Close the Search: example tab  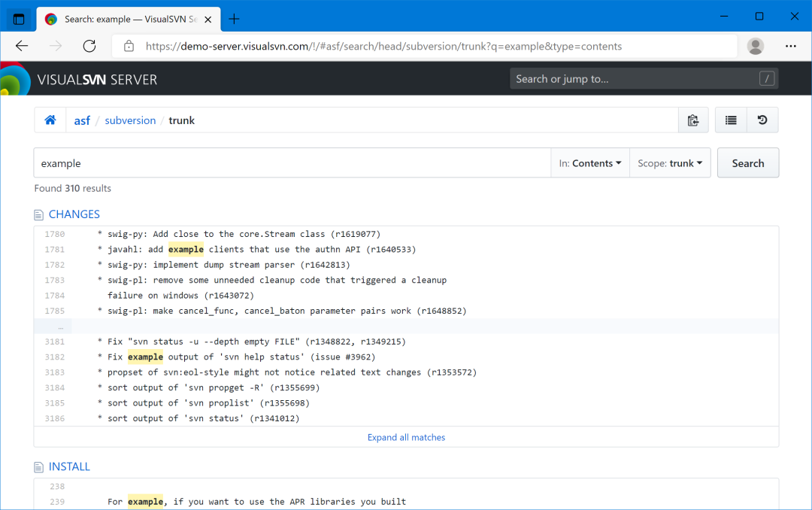coord(208,19)
